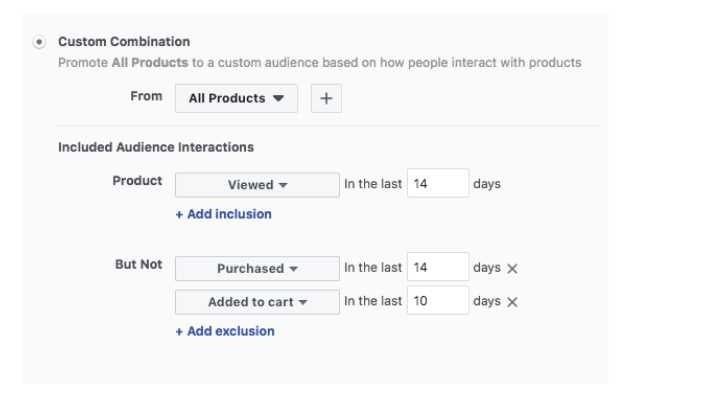
Task: Click the caret arrow next to Purchased
Action: click(x=294, y=269)
